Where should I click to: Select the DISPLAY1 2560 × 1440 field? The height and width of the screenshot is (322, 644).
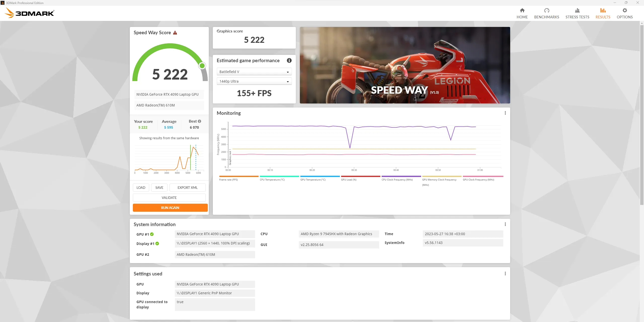215,243
